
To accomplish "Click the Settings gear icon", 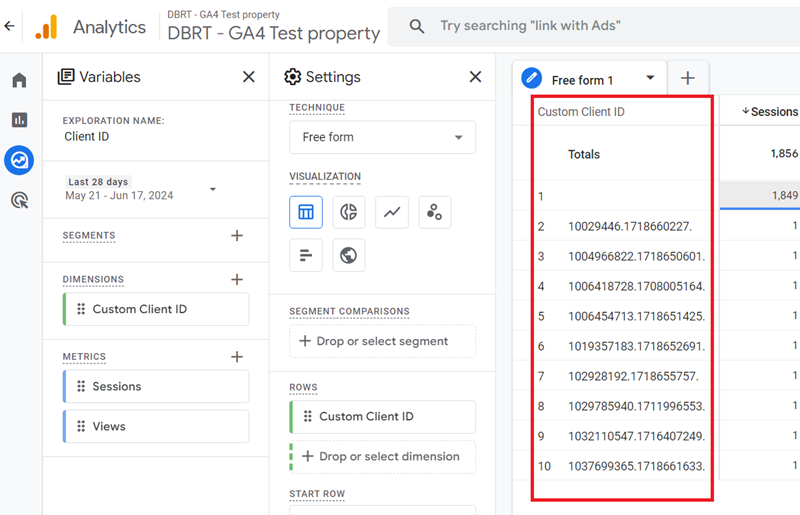I will point(292,77).
